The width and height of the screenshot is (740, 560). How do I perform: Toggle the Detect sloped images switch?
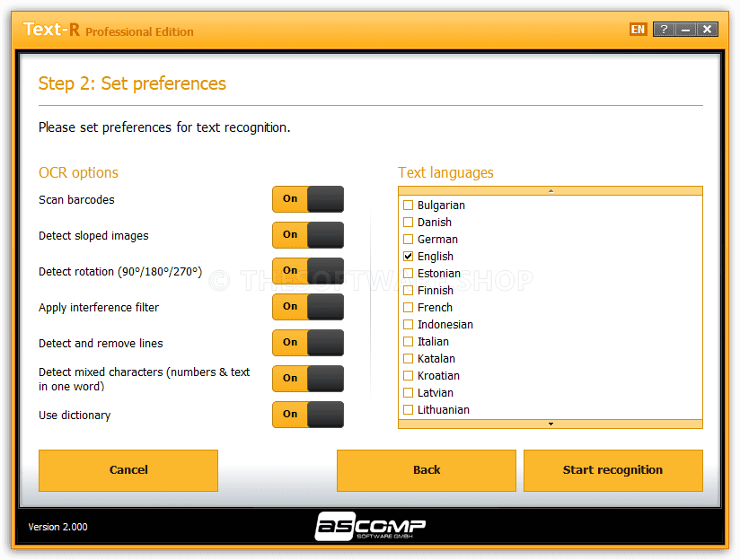[x=308, y=235]
